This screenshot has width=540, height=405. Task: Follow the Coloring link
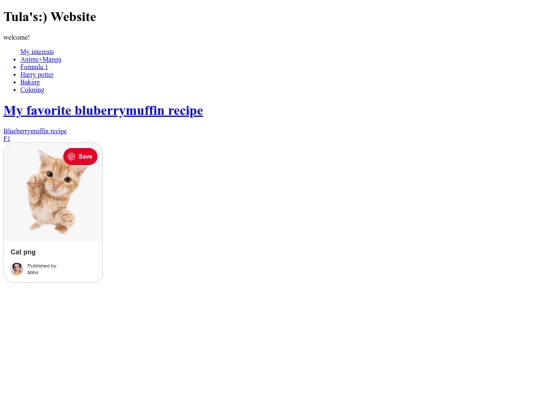32,90
